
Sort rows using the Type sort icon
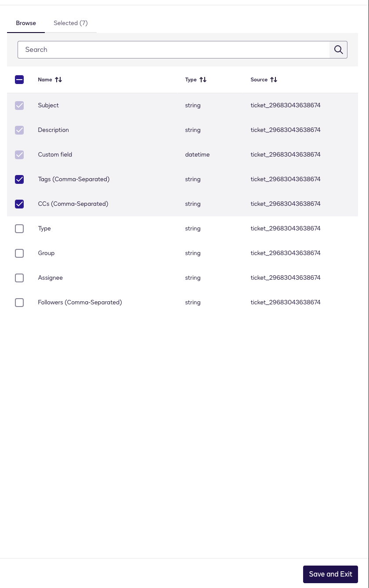click(203, 80)
